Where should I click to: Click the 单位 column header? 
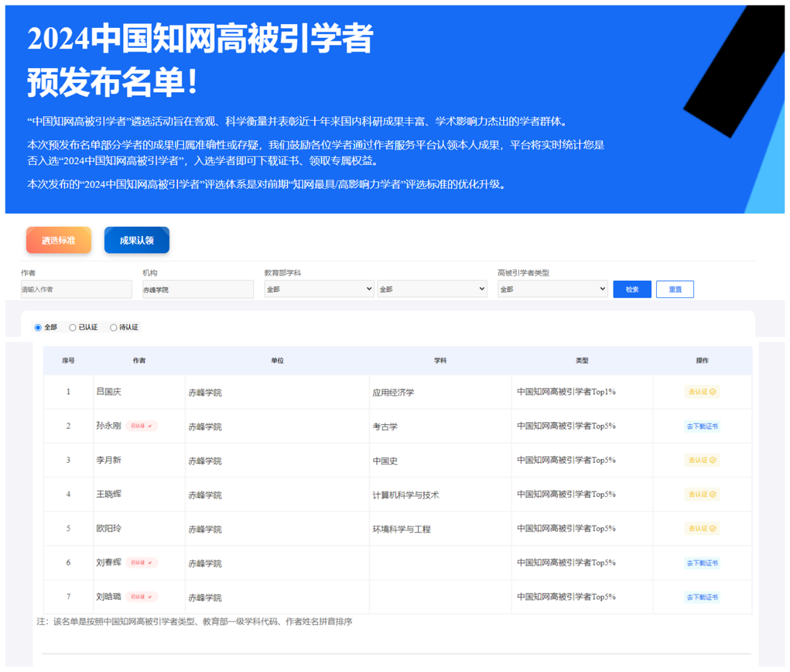[x=277, y=361]
